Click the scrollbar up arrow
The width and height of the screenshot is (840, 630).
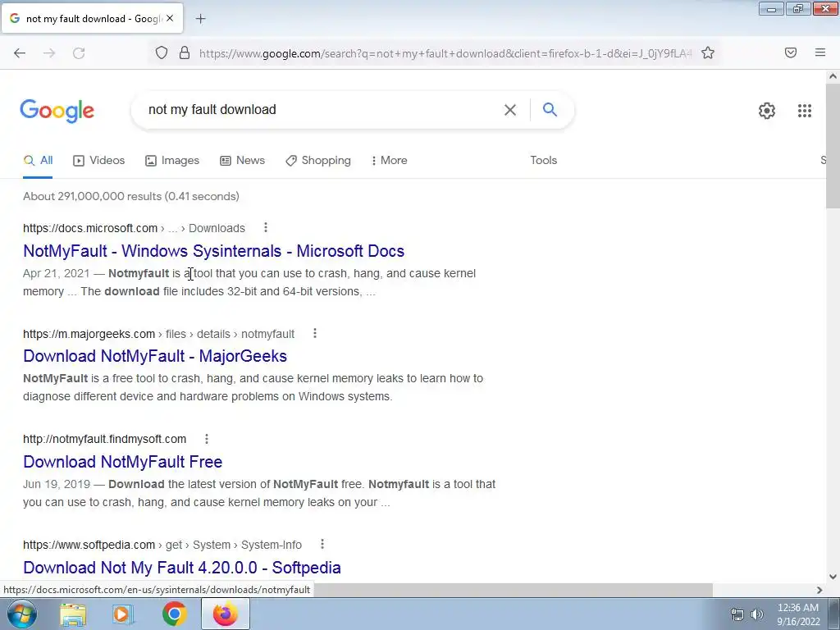tap(833, 76)
